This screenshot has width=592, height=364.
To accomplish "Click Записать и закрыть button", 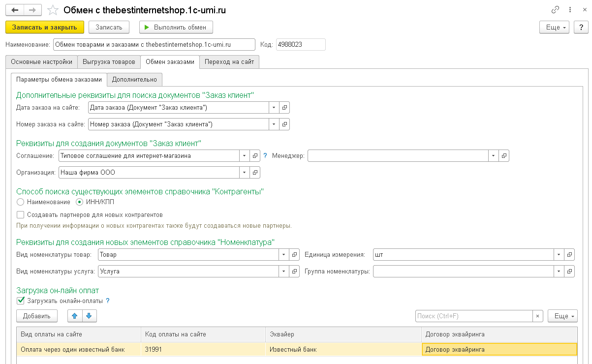I will point(45,27).
